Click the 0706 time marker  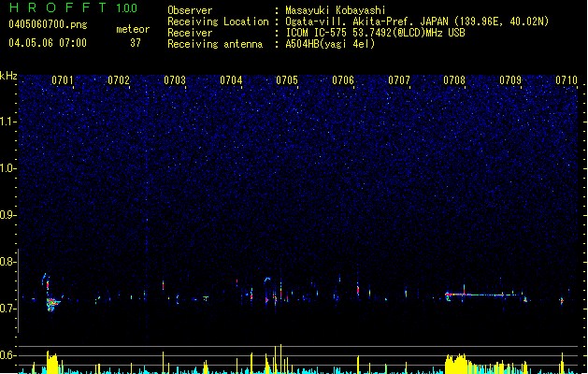(x=343, y=80)
